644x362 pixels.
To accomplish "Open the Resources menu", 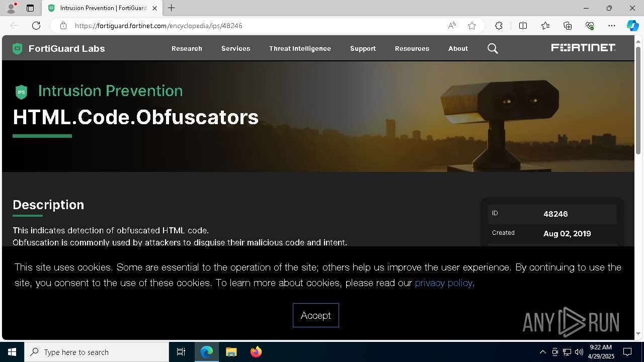I will 412,49.
